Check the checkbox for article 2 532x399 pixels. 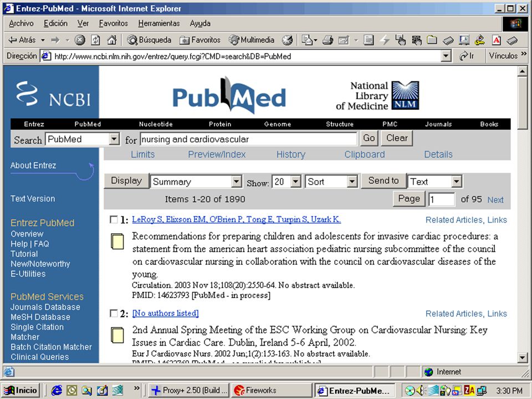[114, 313]
